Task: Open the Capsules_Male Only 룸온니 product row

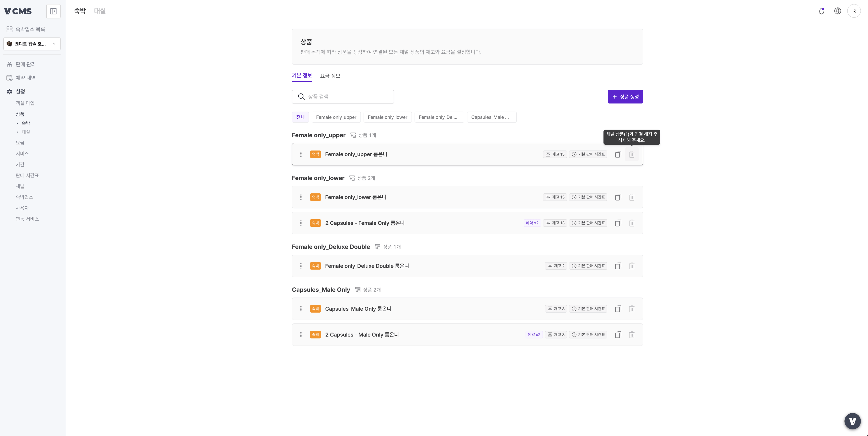Action: (467, 309)
